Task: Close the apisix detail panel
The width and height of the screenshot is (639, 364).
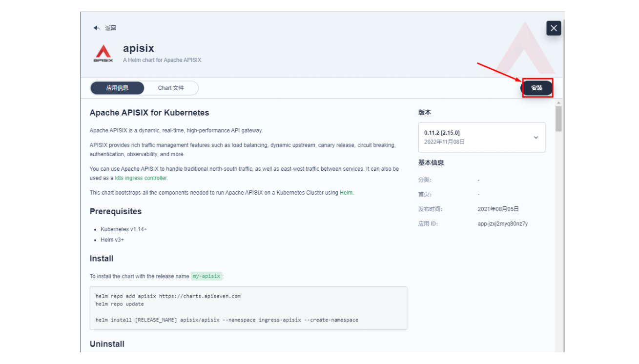Action: pos(554,28)
